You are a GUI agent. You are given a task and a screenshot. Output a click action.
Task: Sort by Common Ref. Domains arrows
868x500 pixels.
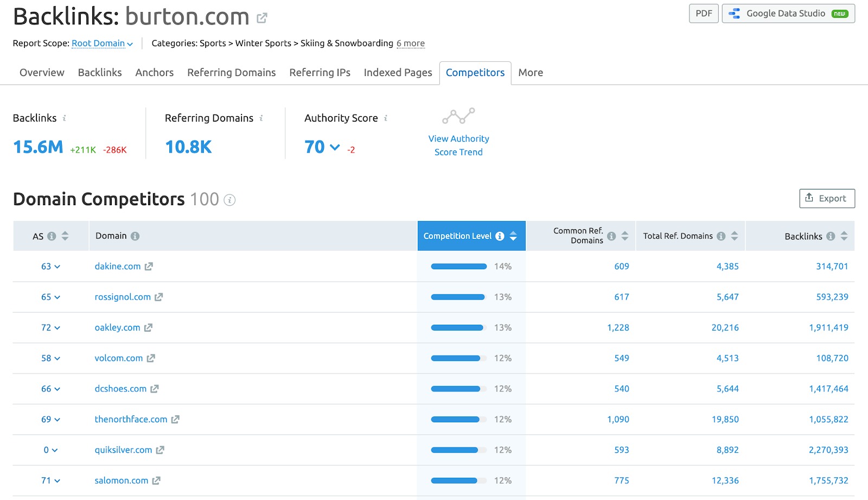pos(625,236)
